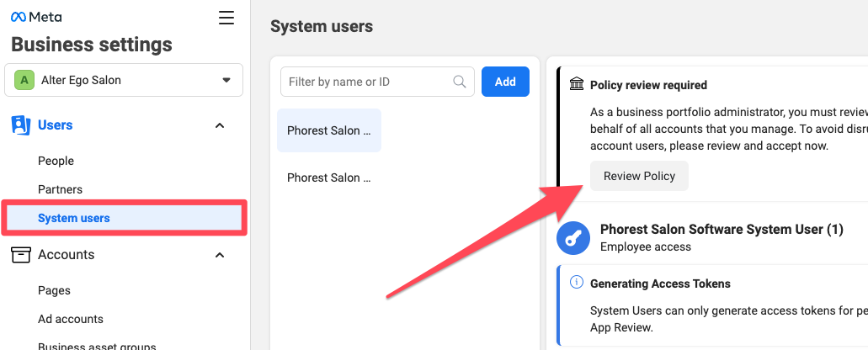This screenshot has height=350, width=868.
Task: Click the blue Add button
Action: (x=505, y=82)
